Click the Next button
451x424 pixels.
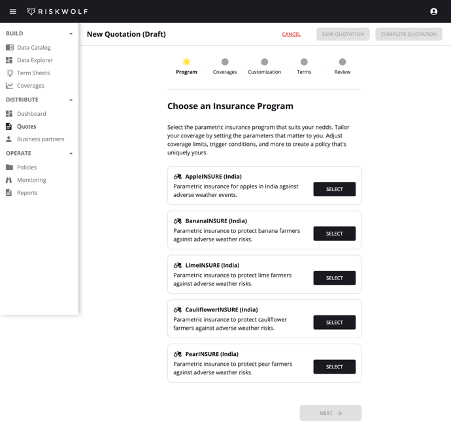pos(330,413)
